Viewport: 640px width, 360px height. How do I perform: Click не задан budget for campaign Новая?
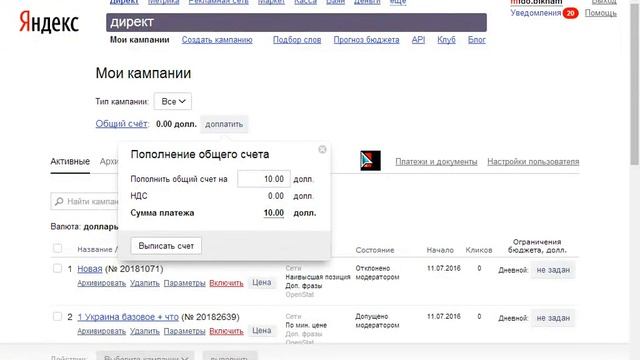point(553,270)
